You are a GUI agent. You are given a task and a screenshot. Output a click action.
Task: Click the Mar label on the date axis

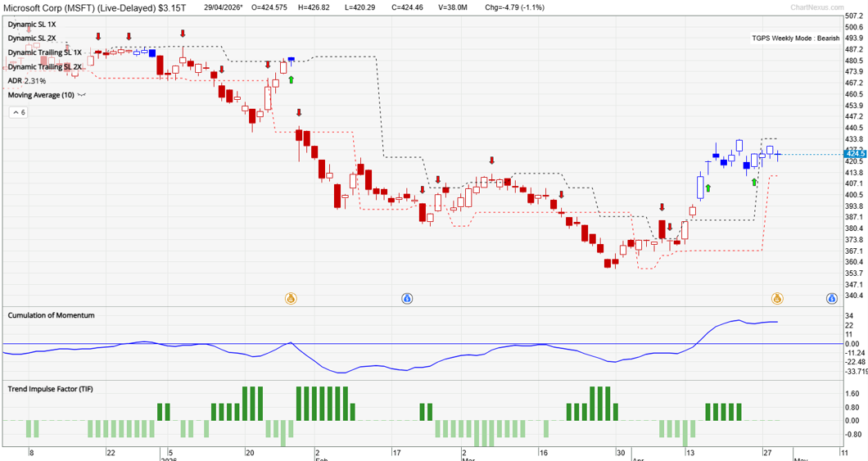tap(468, 459)
